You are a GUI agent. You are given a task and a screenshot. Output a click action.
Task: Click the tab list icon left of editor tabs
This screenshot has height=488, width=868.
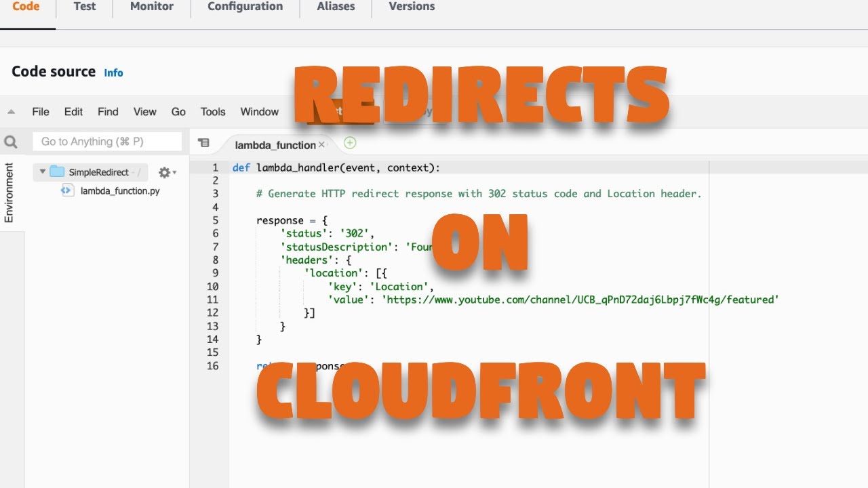(x=203, y=143)
